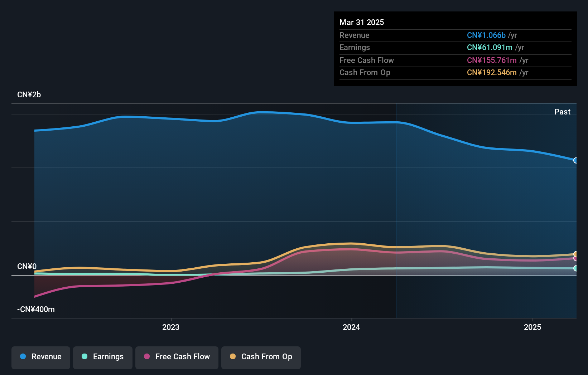The height and width of the screenshot is (375, 588).
Task: Select the 2023 x-axis label
Action: pyautogui.click(x=171, y=327)
